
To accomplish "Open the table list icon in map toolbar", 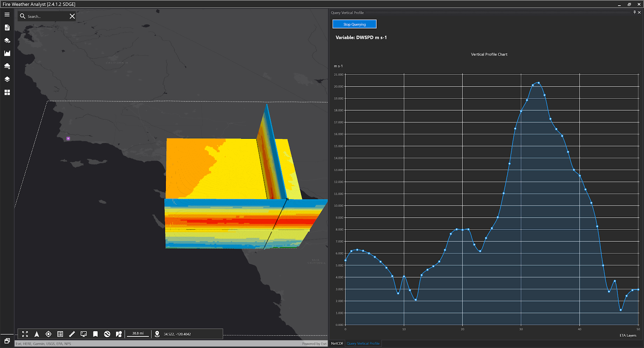I will (x=60, y=334).
